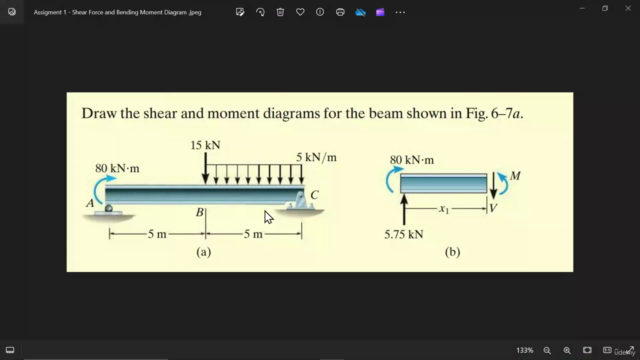Click the Edit image icon
The height and width of the screenshot is (360, 640).
(x=240, y=12)
